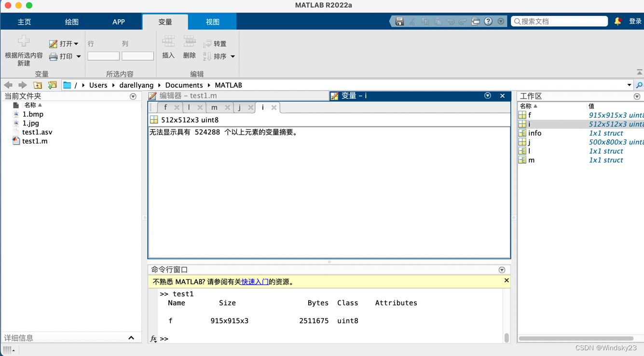Click the 快速入门 link in Command Window
This screenshot has width=644, height=356.
(254, 281)
